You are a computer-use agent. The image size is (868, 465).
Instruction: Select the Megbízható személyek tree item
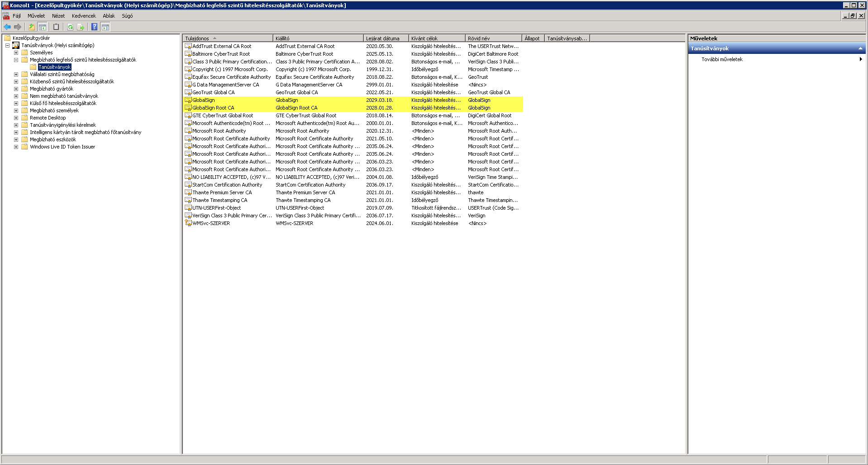(x=54, y=110)
